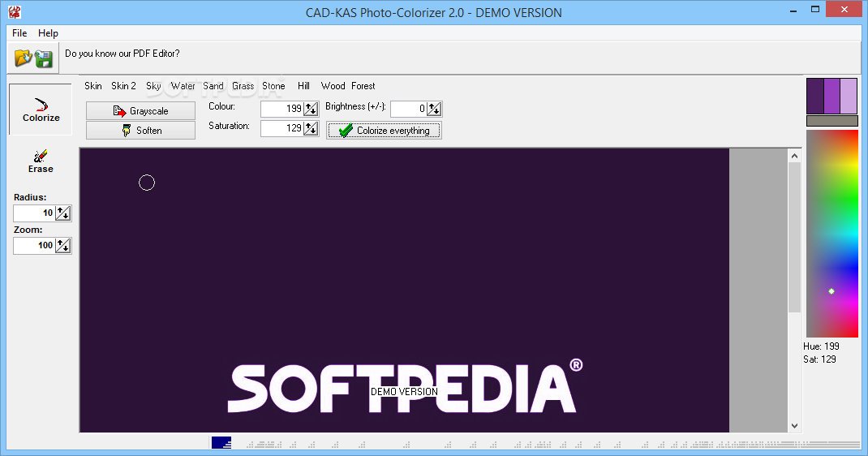Choose the Sand color preset
This screenshot has height=456, width=868.
click(x=213, y=86)
